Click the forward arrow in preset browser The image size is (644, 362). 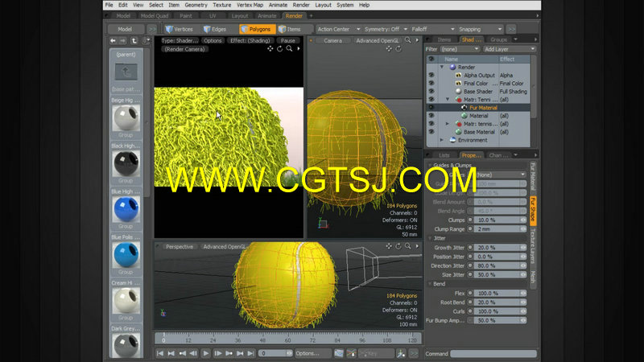tap(122, 41)
